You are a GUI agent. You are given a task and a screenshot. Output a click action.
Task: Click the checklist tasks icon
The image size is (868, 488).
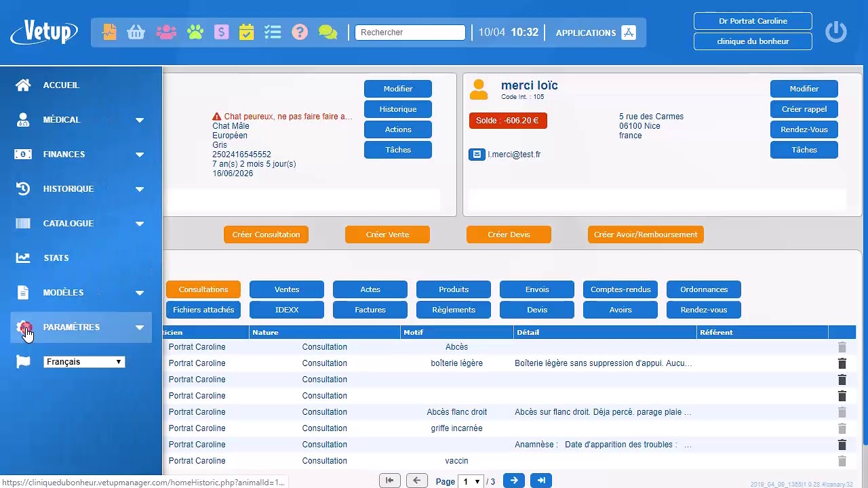272,31
